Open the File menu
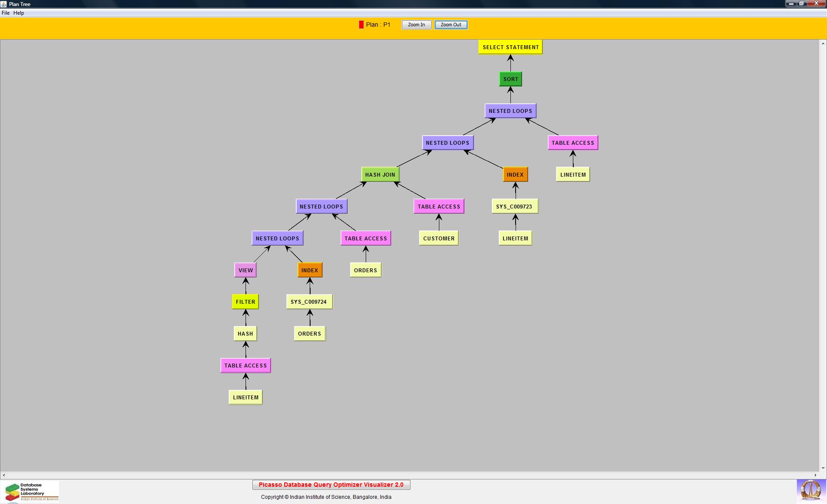 (x=6, y=13)
